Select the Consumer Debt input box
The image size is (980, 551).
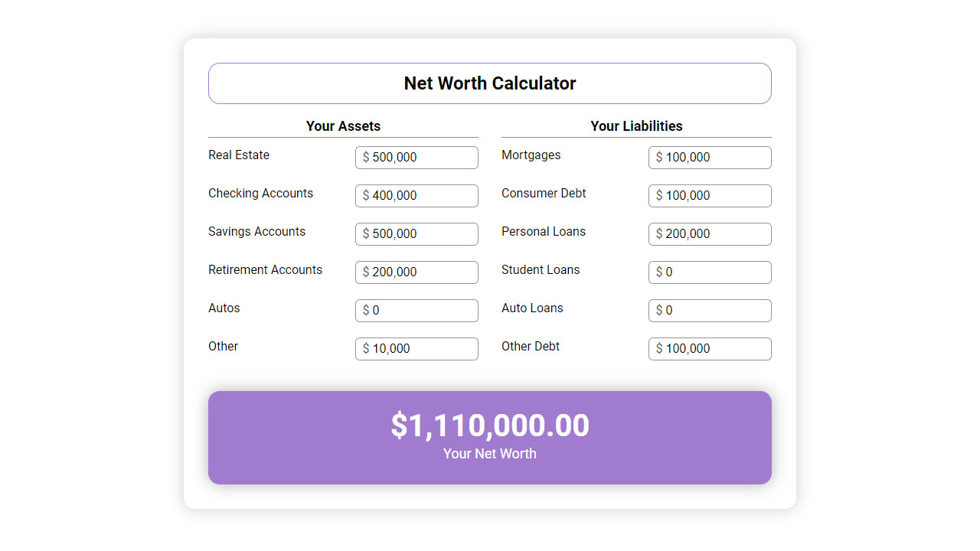[710, 196]
